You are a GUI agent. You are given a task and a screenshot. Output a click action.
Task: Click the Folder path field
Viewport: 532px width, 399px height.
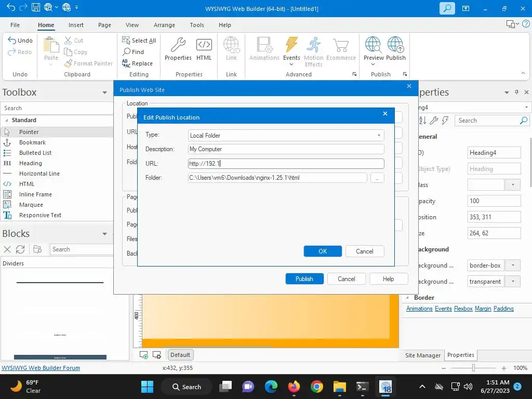(277, 178)
